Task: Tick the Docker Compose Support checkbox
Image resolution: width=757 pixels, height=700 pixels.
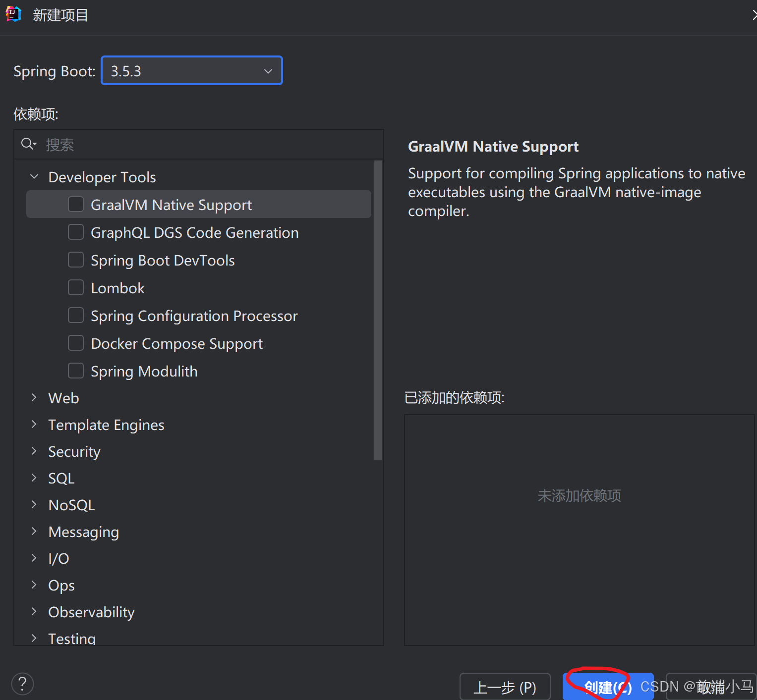Action: pos(76,343)
